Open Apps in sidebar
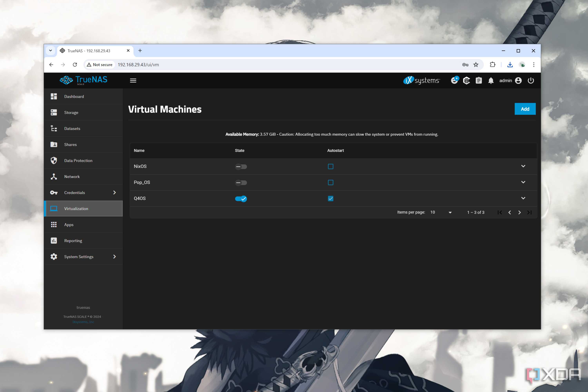This screenshot has height=392, width=588. point(83,224)
